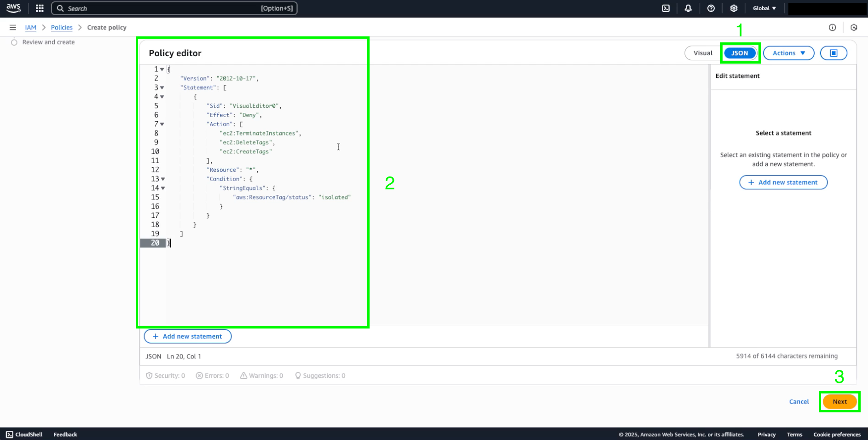
Task: Open Feedback in the footer
Action: [x=65, y=434]
